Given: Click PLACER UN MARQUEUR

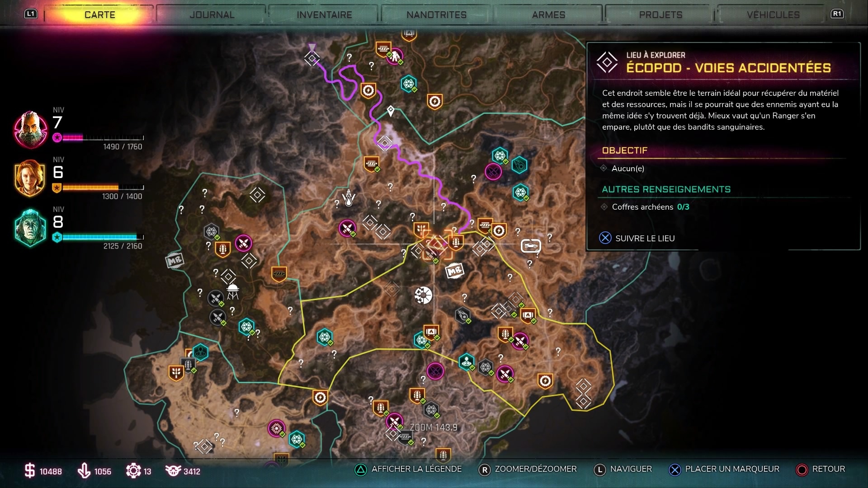Looking at the screenshot, I should click(724, 469).
